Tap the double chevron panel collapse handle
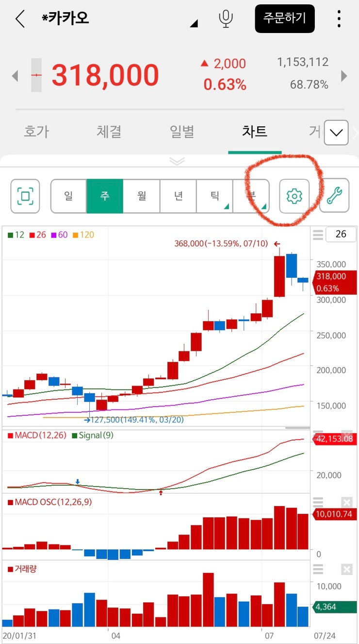This screenshot has width=359, height=644. [177, 161]
